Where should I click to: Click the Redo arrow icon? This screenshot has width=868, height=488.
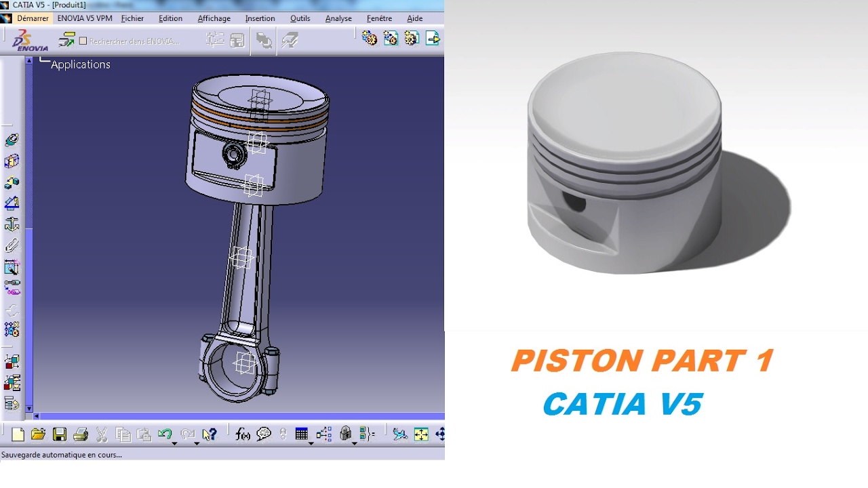188,434
